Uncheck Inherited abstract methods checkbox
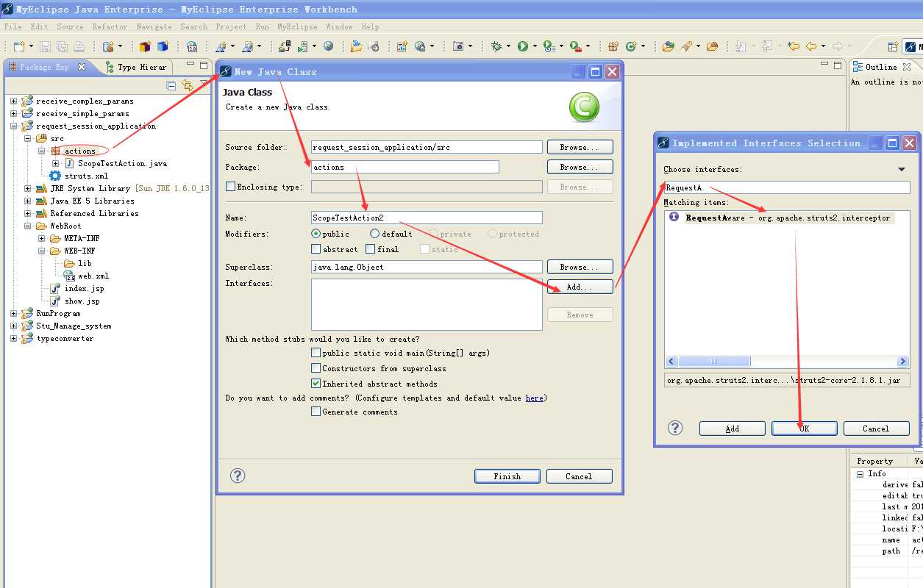The image size is (923, 588). (x=316, y=384)
